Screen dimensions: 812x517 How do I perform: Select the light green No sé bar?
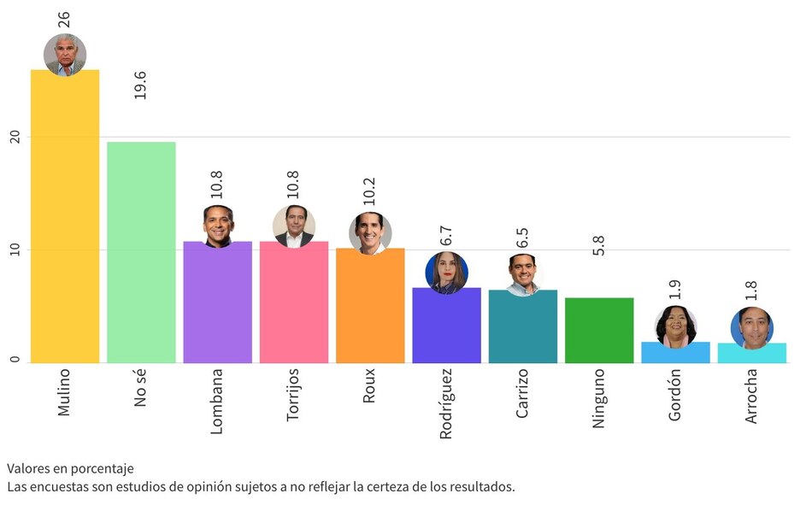click(x=141, y=256)
